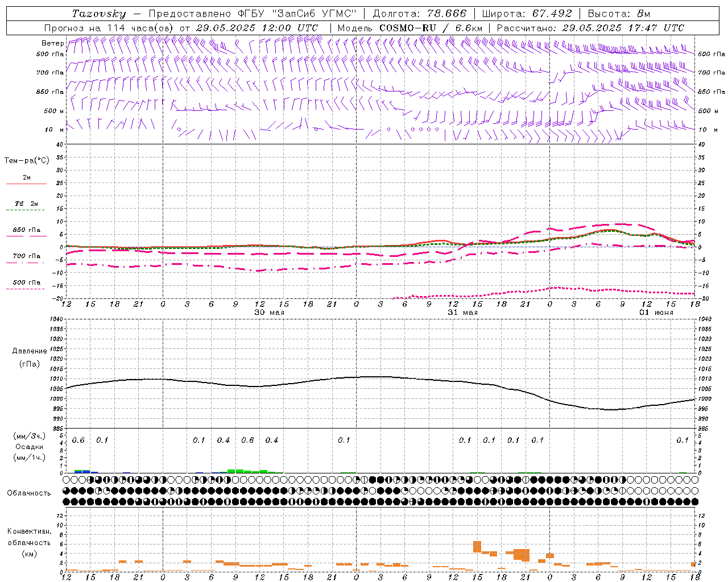Click the "Конвективн." convective cloud label
This screenshot has height=582, width=728.
(30, 531)
